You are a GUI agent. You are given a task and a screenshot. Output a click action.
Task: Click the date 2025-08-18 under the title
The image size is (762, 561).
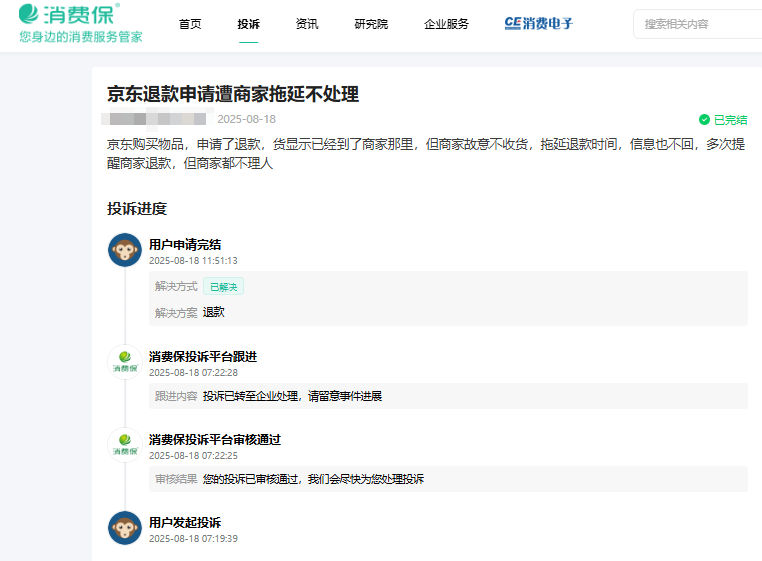coord(246,119)
